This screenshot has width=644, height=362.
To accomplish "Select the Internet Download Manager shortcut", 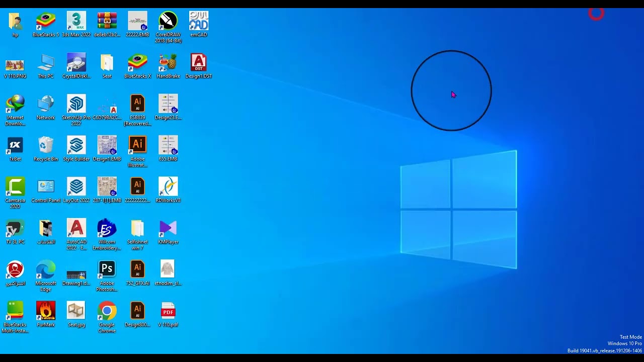I will coord(15,104).
